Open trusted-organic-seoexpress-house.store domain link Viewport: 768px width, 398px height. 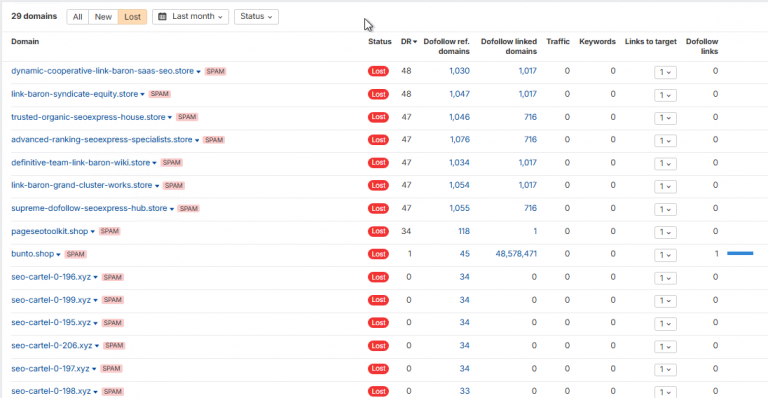tap(88, 117)
